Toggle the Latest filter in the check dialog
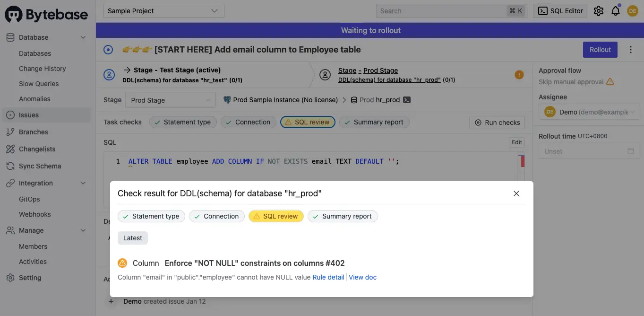This screenshot has height=316, width=644. pyautogui.click(x=132, y=238)
